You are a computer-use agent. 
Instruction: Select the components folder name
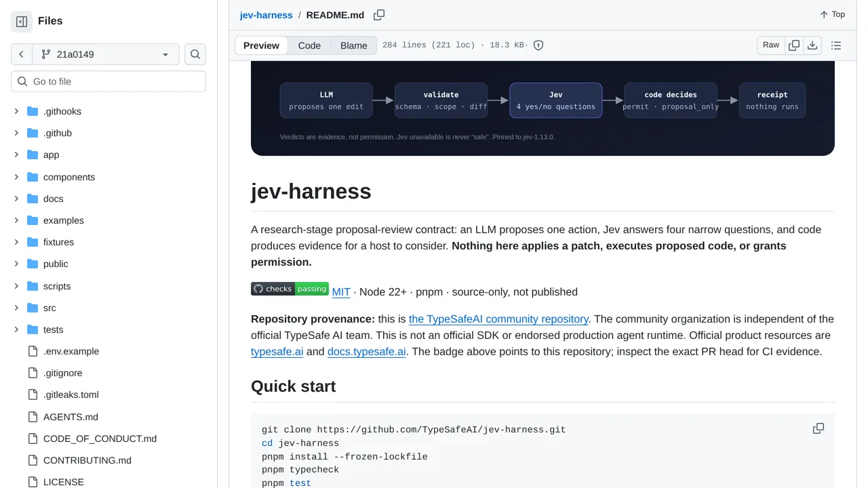pos(69,177)
